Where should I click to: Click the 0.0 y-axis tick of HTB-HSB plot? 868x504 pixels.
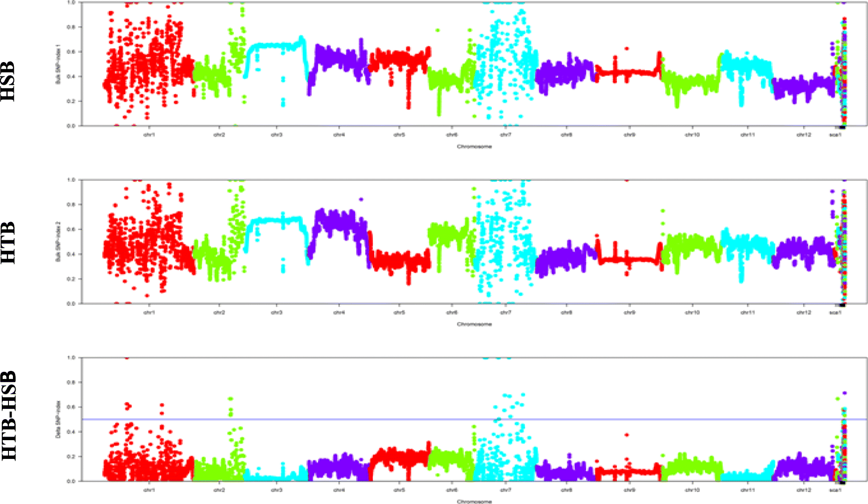71,481
